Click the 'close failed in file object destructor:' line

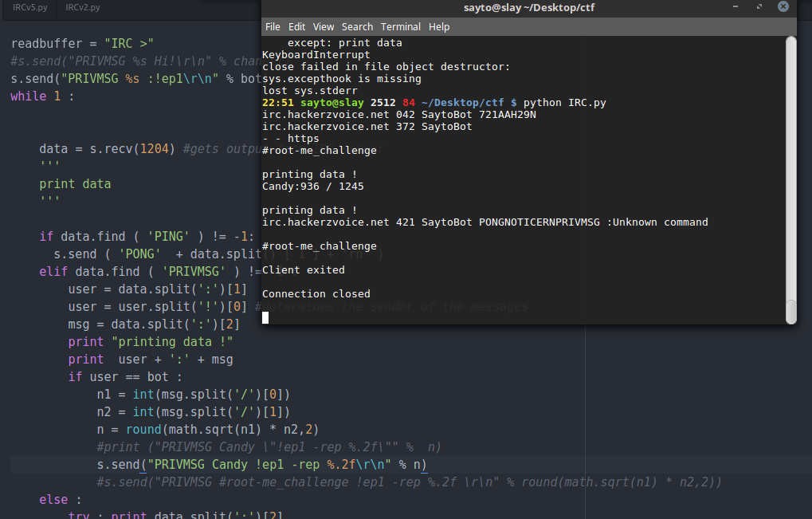386,67
